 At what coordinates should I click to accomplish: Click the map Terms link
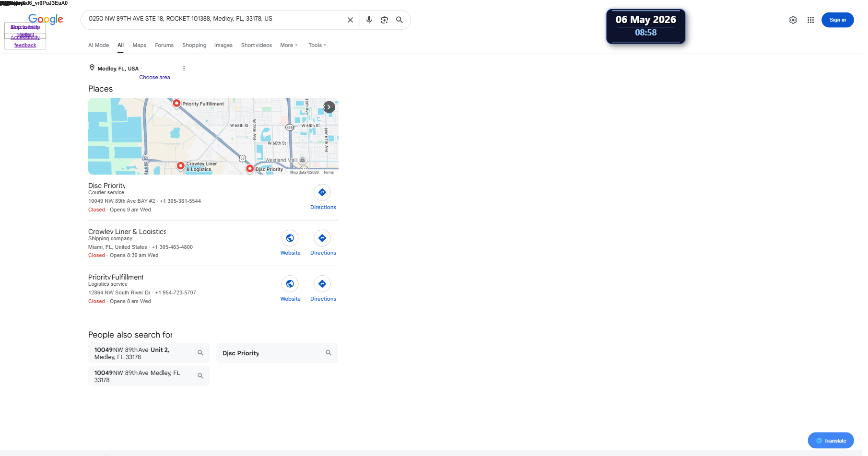pyautogui.click(x=328, y=172)
